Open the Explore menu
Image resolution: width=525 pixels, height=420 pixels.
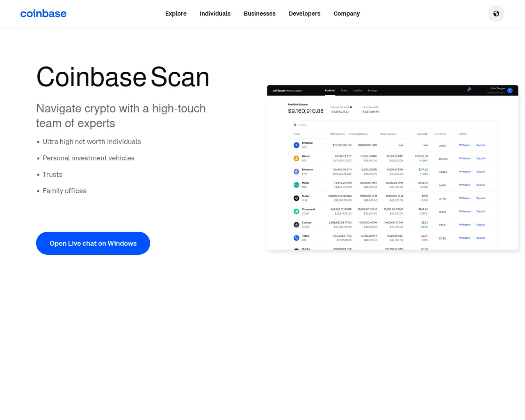[x=176, y=14]
